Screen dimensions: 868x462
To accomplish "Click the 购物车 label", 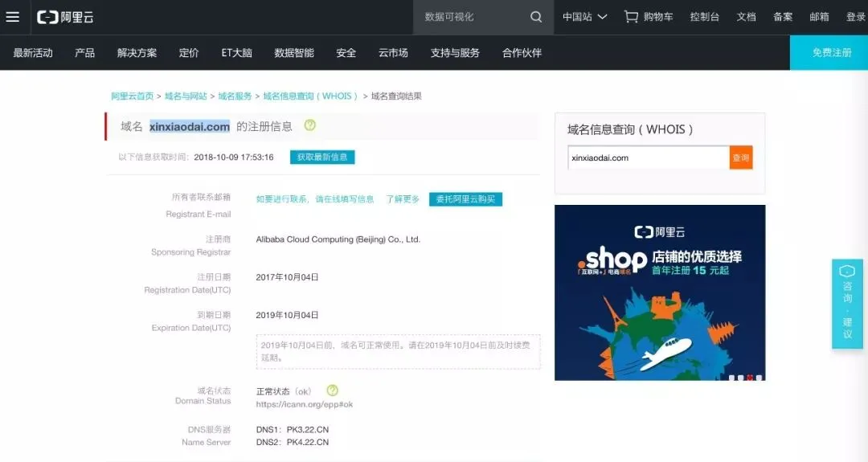I will (658, 17).
